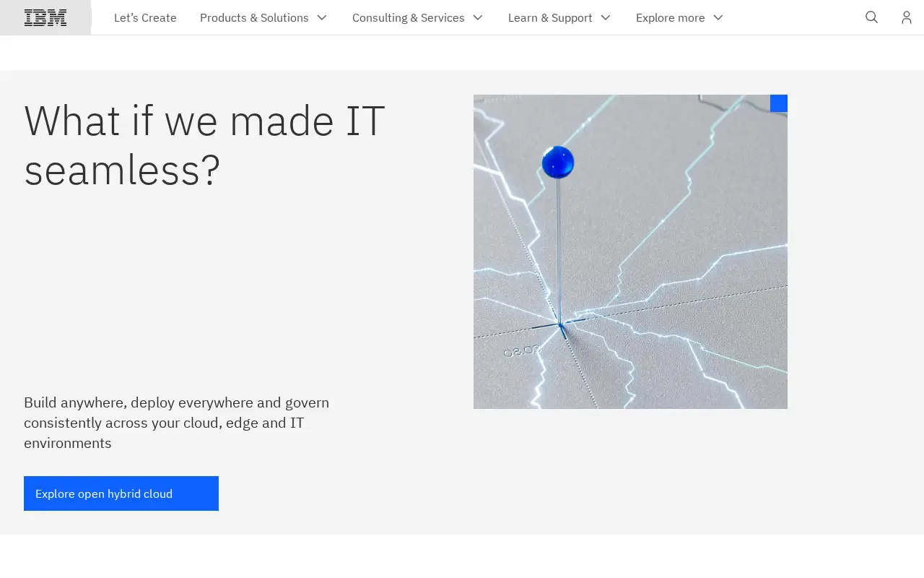This screenshot has width=924, height=578.
Task: Click the heading What if we made IT seamless?
Action: [204, 145]
